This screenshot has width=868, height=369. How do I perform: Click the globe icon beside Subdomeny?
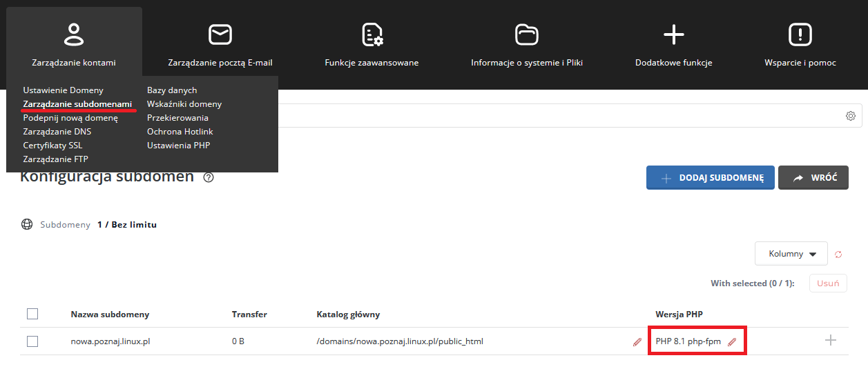pyautogui.click(x=27, y=224)
